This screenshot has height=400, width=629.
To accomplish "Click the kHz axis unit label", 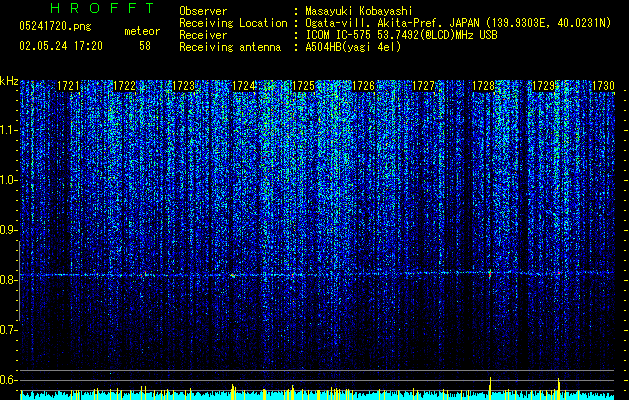I will [x=9, y=81].
